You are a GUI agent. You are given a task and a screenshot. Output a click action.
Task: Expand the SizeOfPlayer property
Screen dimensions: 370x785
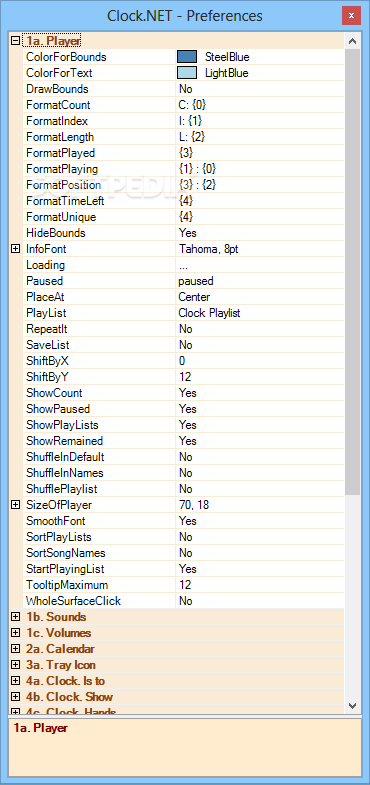(16, 505)
